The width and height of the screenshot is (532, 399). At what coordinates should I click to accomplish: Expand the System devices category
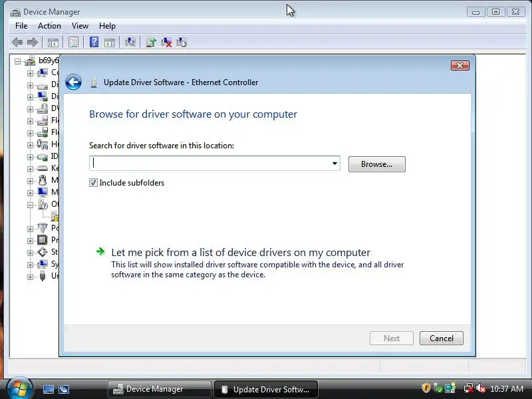tap(30, 265)
